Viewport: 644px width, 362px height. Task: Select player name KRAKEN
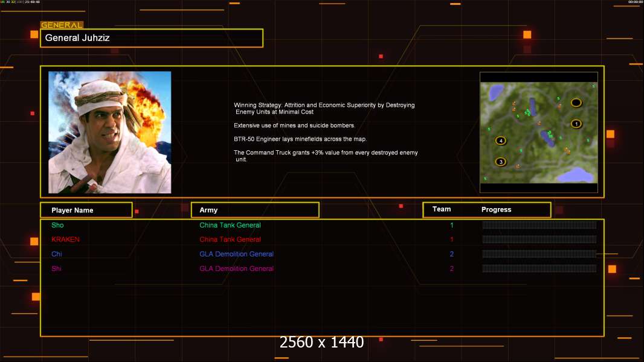[x=65, y=240]
